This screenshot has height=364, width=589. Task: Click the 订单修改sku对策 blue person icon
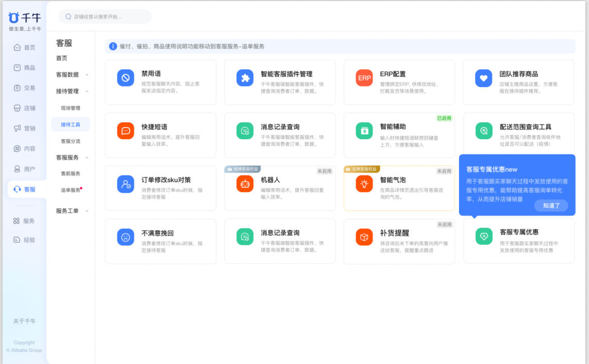(125, 184)
